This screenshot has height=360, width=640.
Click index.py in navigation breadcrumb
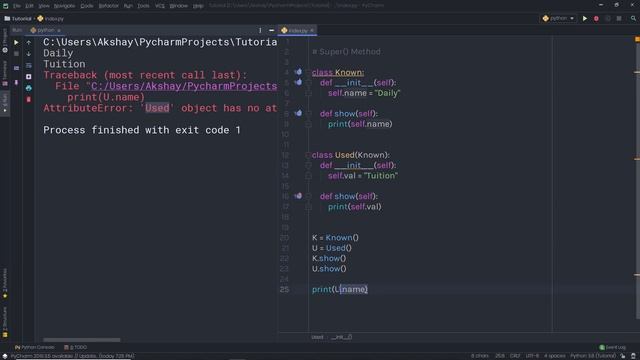click(x=51, y=18)
